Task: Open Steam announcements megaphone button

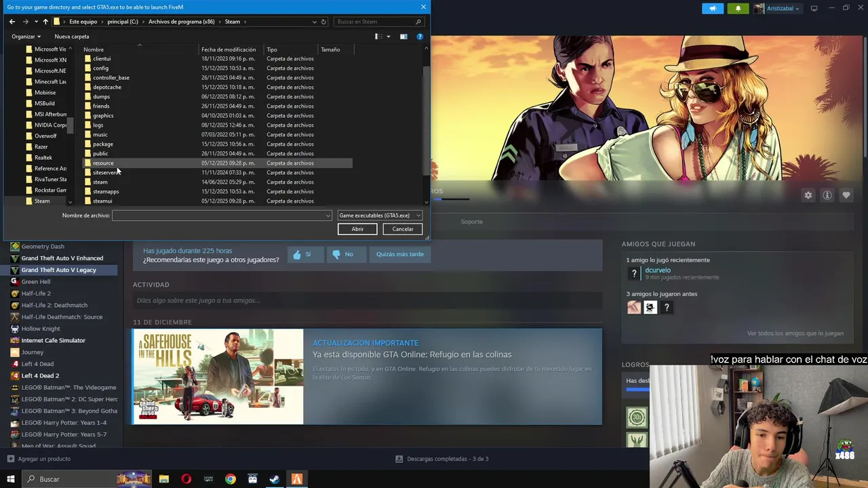Action: coord(712,8)
